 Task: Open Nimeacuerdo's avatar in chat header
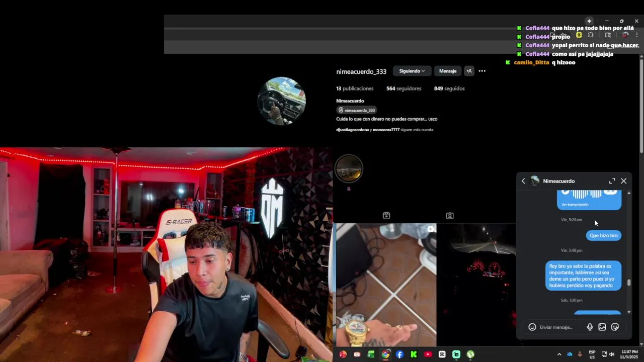click(x=535, y=181)
